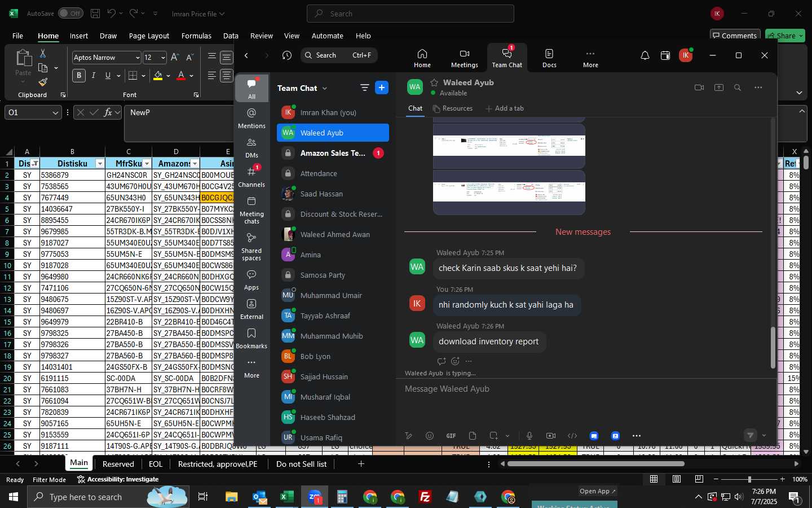Record an audio message with microphone icon
The width and height of the screenshot is (812, 508).
(529, 436)
